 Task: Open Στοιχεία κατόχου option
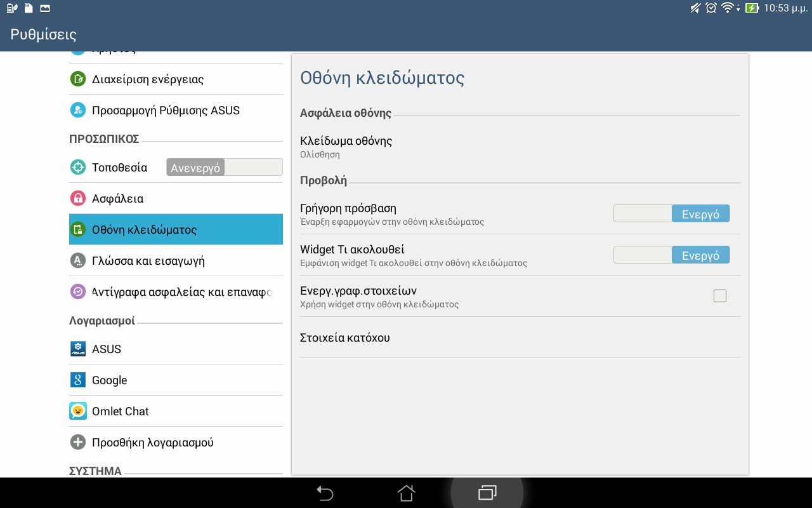point(520,337)
